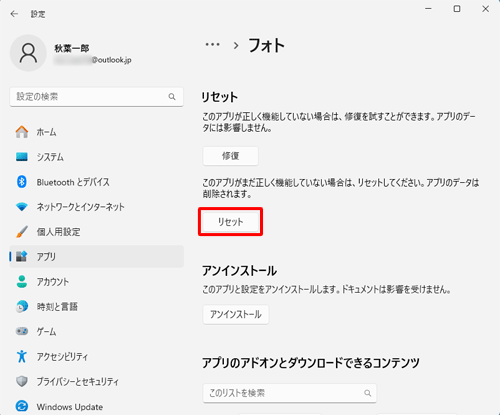Open 個人用設定 category
Screen dimensions: 500x415
pos(97,232)
